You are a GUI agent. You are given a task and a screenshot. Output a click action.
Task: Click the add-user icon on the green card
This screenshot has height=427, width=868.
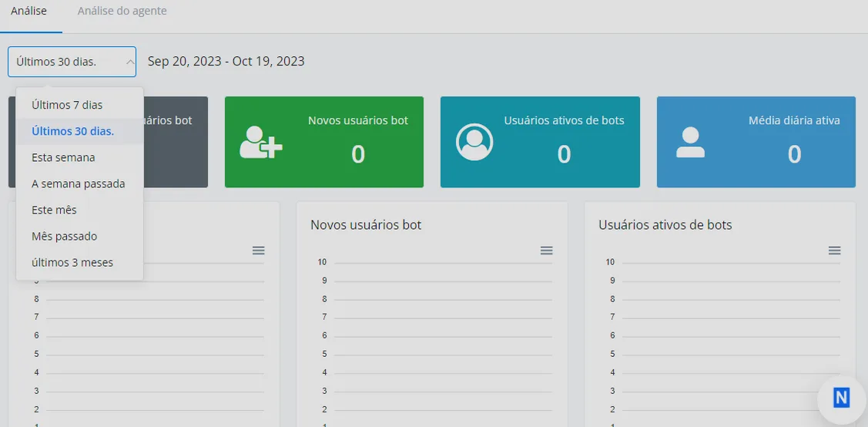261,143
